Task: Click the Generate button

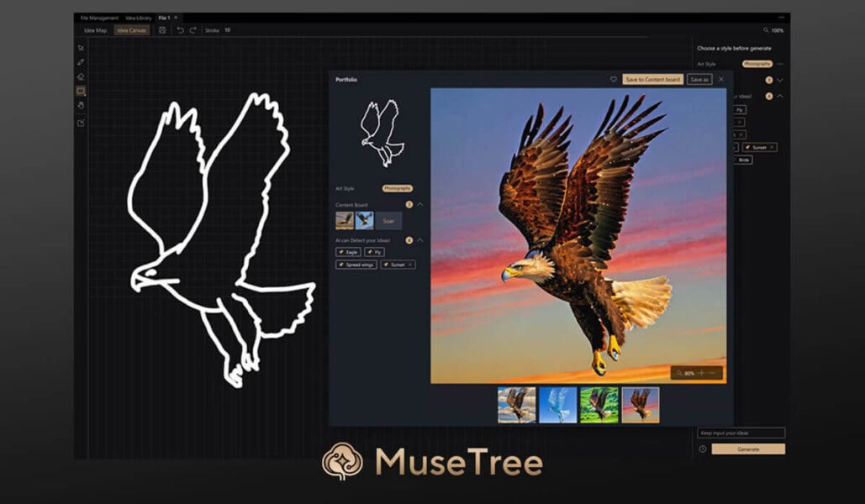Action: pyautogui.click(x=747, y=449)
